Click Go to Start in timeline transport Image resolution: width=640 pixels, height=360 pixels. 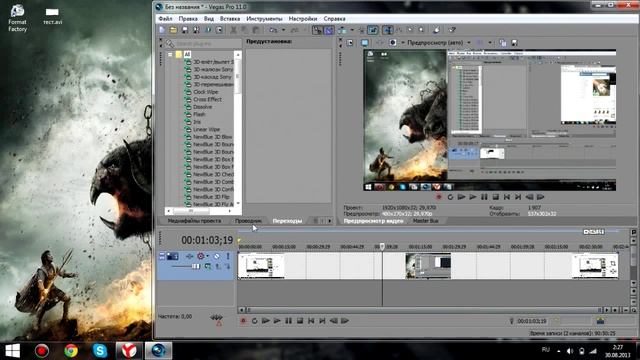(311, 321)
